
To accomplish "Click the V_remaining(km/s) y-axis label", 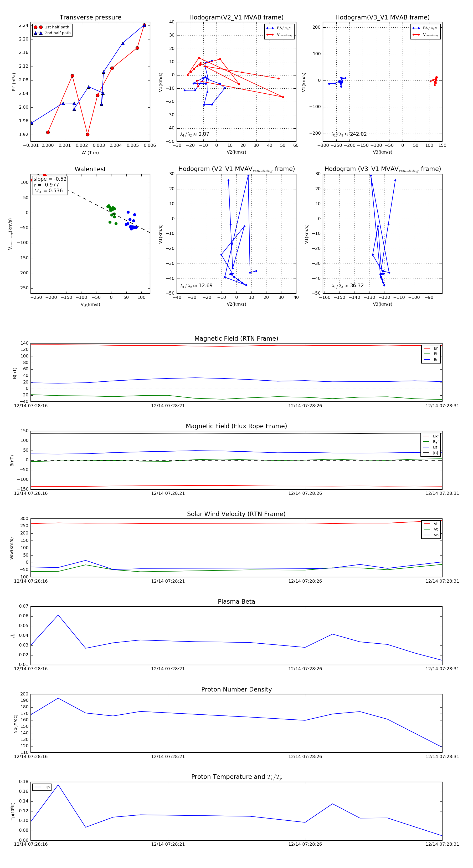I will [11, 234].
